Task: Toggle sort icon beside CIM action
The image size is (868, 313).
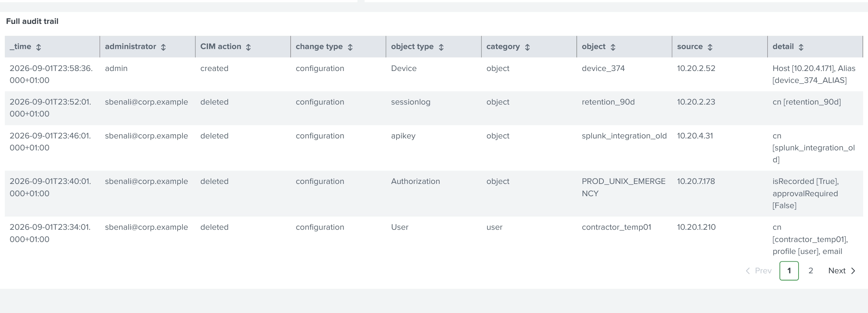Action: [x=248, y=47]
